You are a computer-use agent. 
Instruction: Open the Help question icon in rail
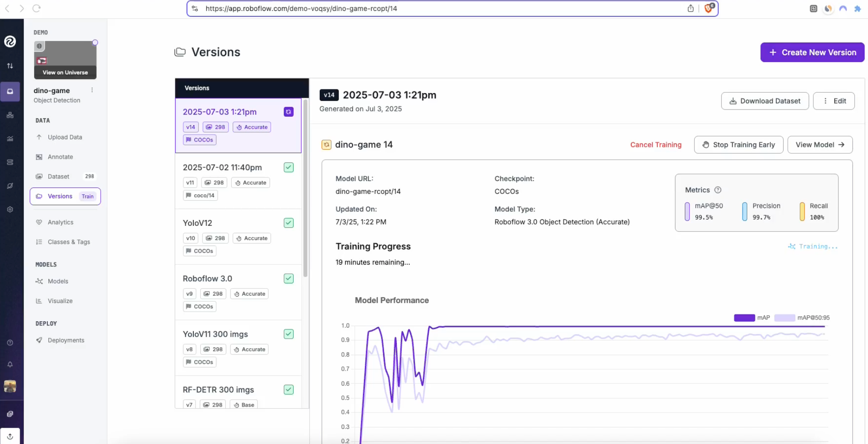point(10,343)
